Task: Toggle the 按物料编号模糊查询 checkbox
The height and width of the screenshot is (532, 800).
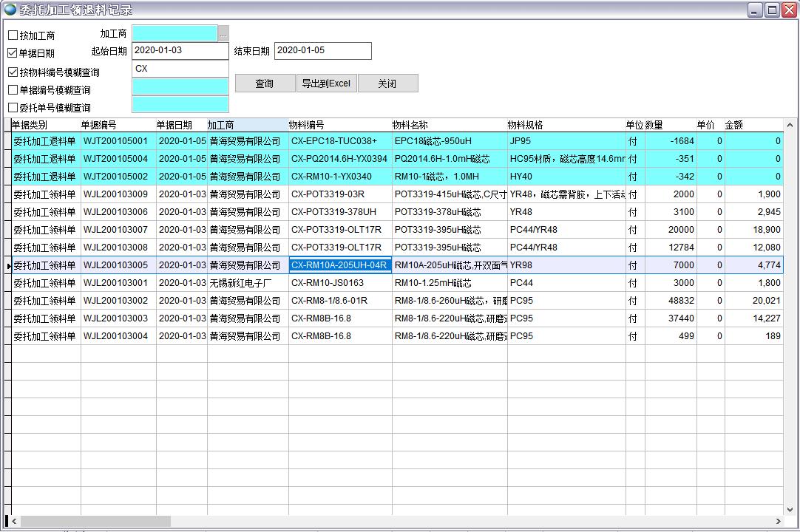Action: click(13, 72)
